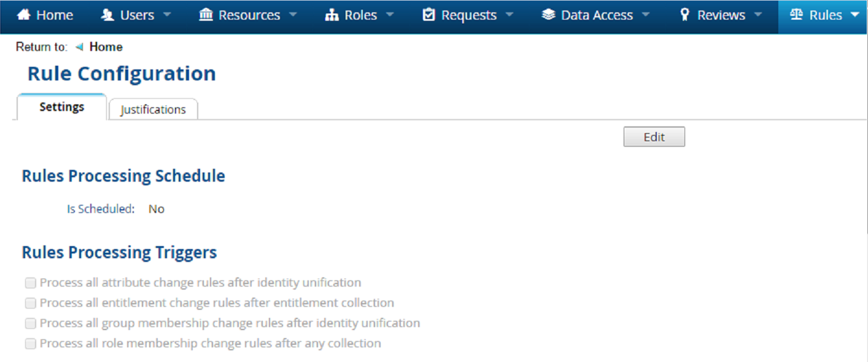The width and height of the screenshot is (868, 362).
Task: Click the Data Access layers icon
Action: click(548, 15)
